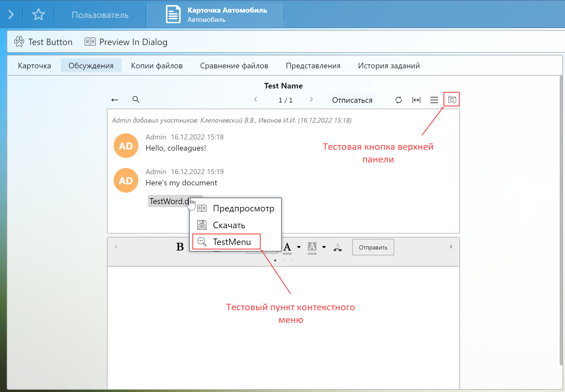565x392 pixels.
Task: Click the search magnifier in discussion
Action: pos(136,99)
